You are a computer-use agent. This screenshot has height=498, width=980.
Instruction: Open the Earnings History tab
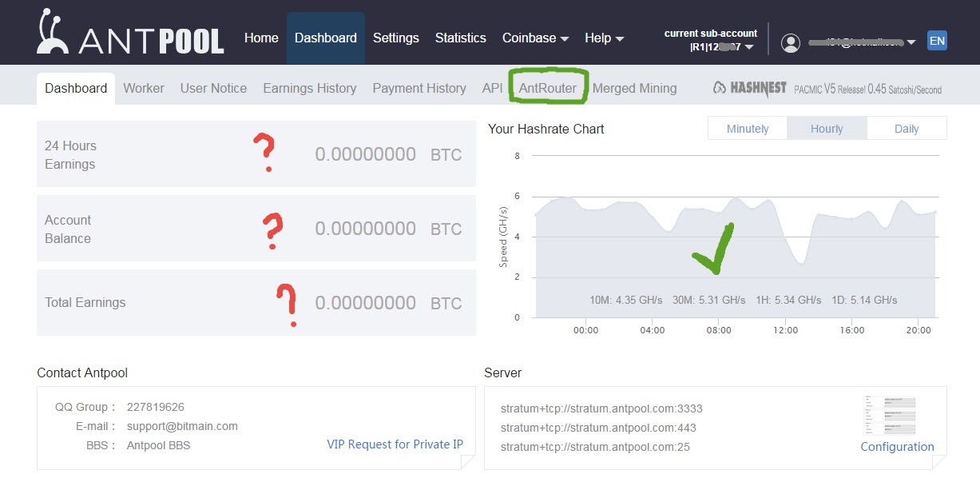(x=310, y=88)
